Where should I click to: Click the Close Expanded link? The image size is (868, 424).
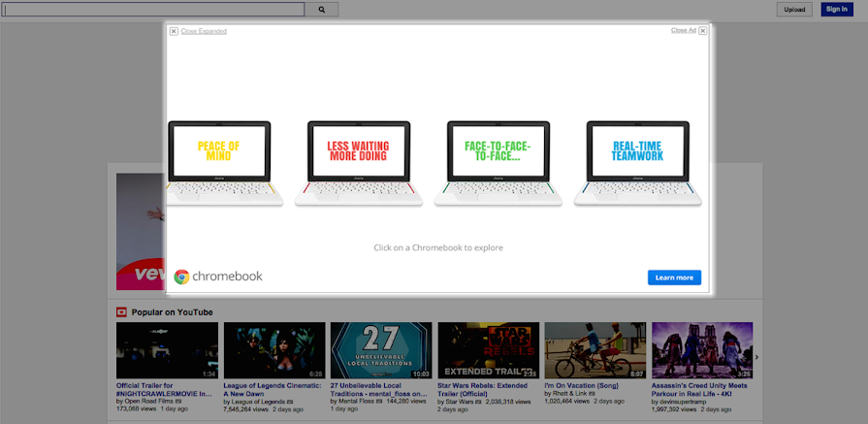click(x=204, y=31)
